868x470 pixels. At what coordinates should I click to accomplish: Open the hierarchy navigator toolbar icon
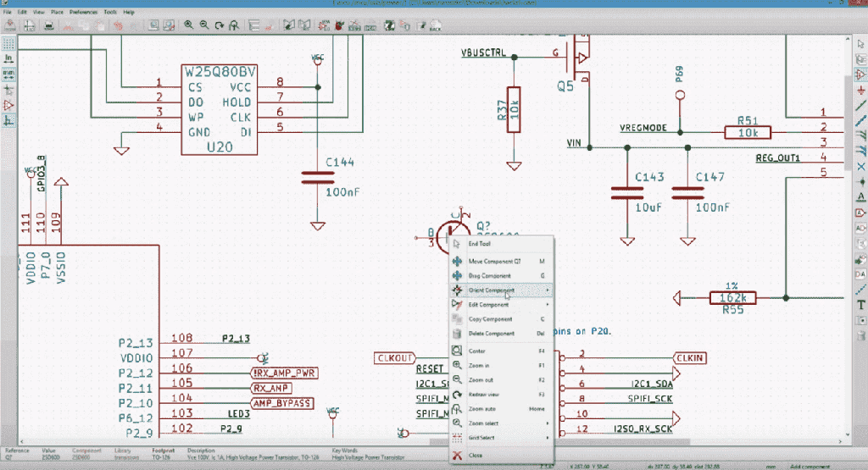click(x=254, y=25)
